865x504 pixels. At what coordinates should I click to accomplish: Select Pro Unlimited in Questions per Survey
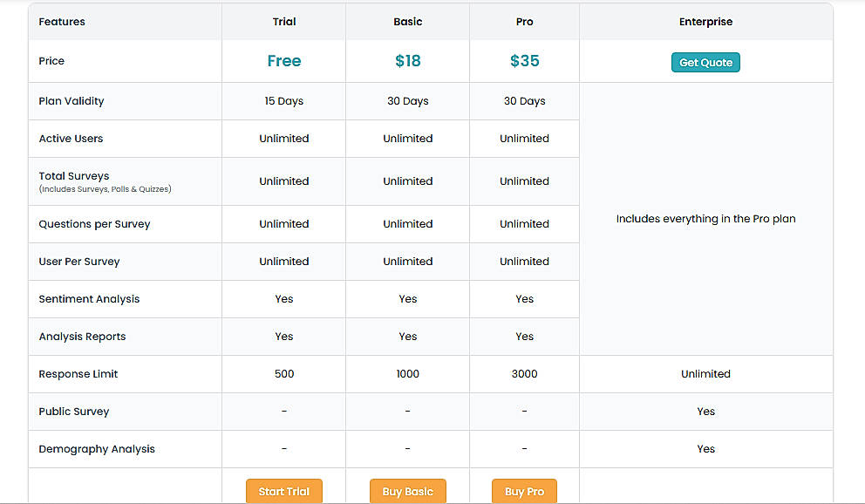click(x=525, y=224)
